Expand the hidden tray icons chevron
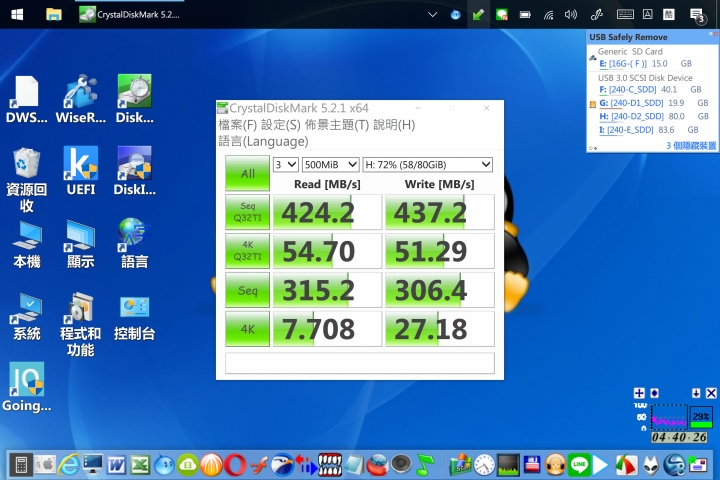The image size is (720, 480). [x=432, y=14]
